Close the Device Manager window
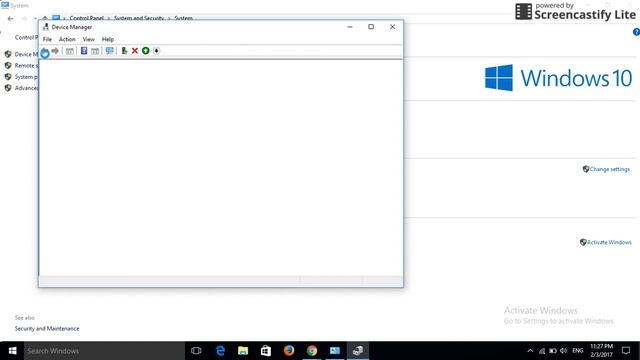Viewport: 640px width, 360px height. [x=392, y=27]
